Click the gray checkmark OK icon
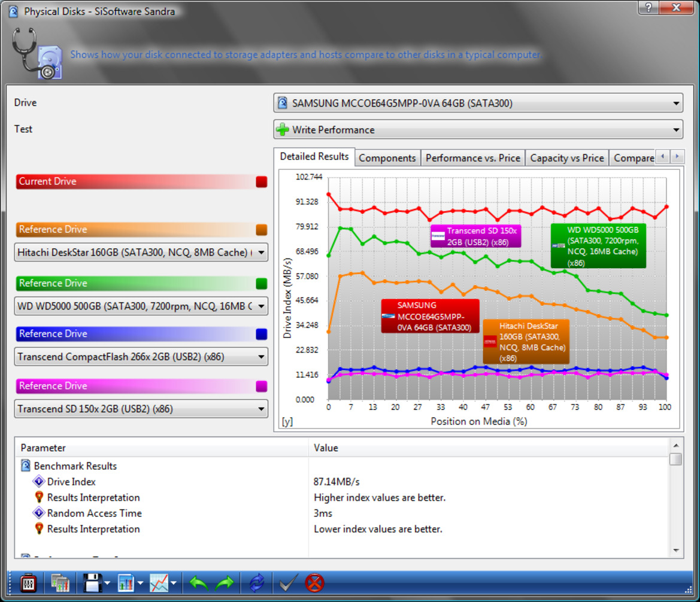 (288, 583)
